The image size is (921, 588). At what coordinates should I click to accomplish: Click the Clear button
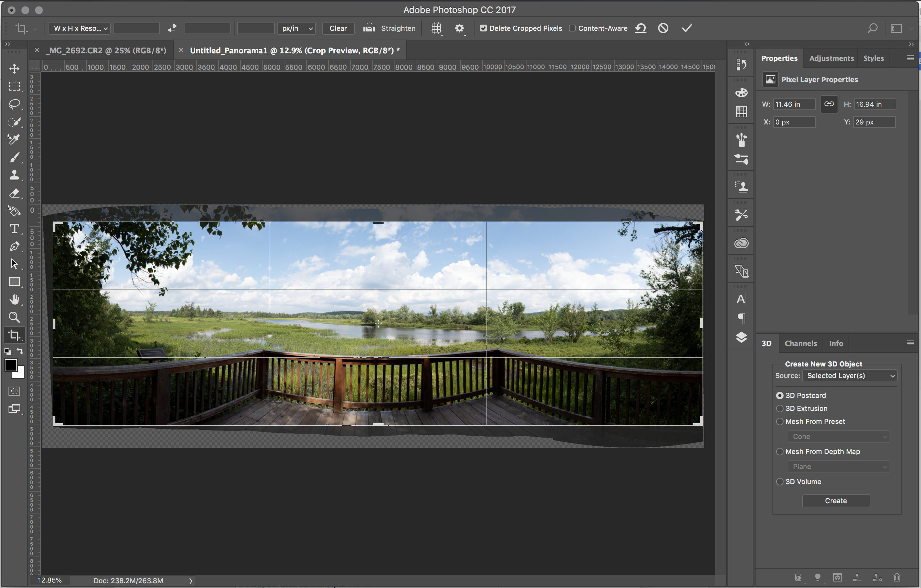click(x=338, y=28)
